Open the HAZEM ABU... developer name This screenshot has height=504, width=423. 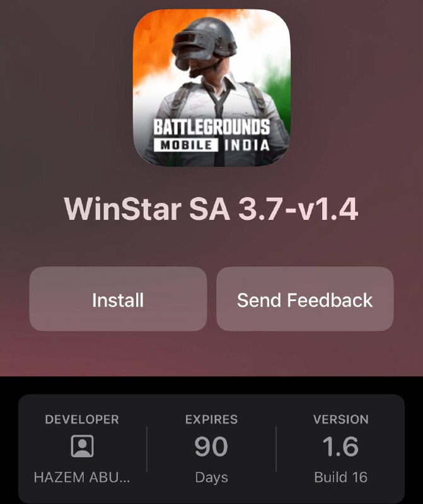pyautogui.click(x=82, y=478)
